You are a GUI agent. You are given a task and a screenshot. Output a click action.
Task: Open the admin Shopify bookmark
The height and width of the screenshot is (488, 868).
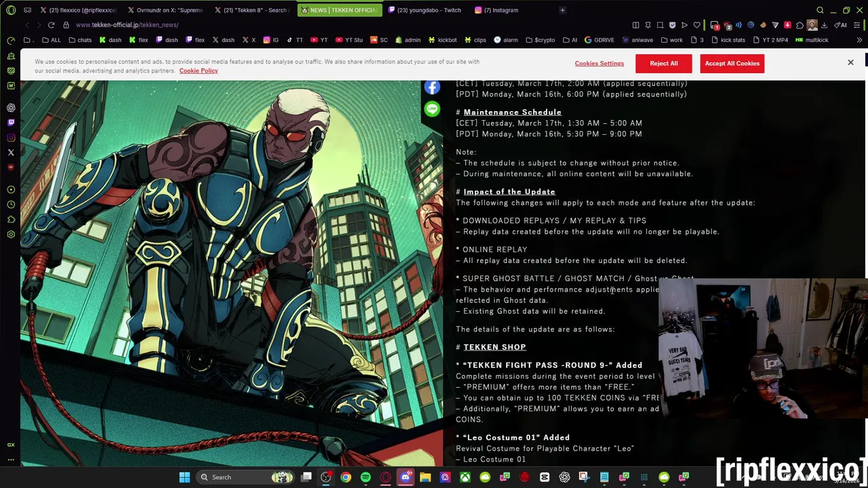(407, 40)
